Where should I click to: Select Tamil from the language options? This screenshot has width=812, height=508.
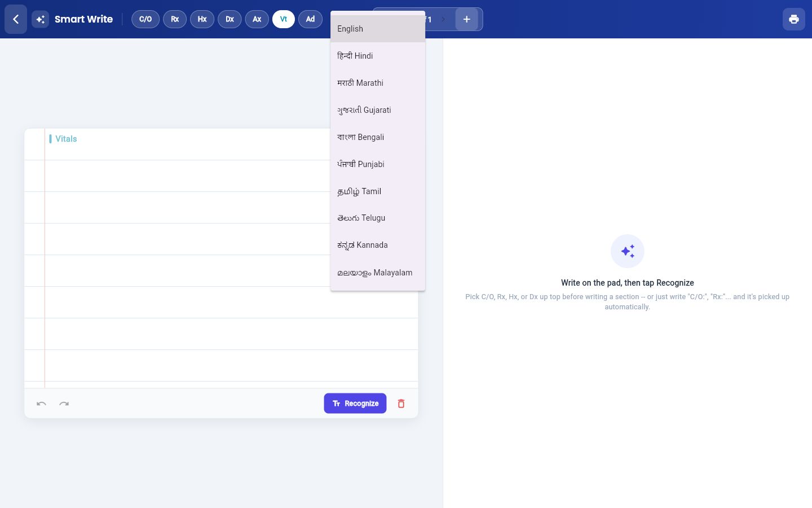click(378, 191)
